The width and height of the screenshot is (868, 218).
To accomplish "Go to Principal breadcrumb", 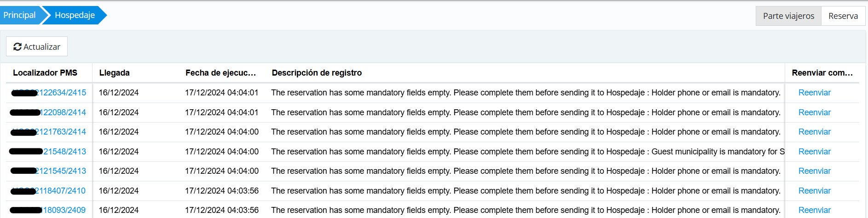I will tap(19, 15).
